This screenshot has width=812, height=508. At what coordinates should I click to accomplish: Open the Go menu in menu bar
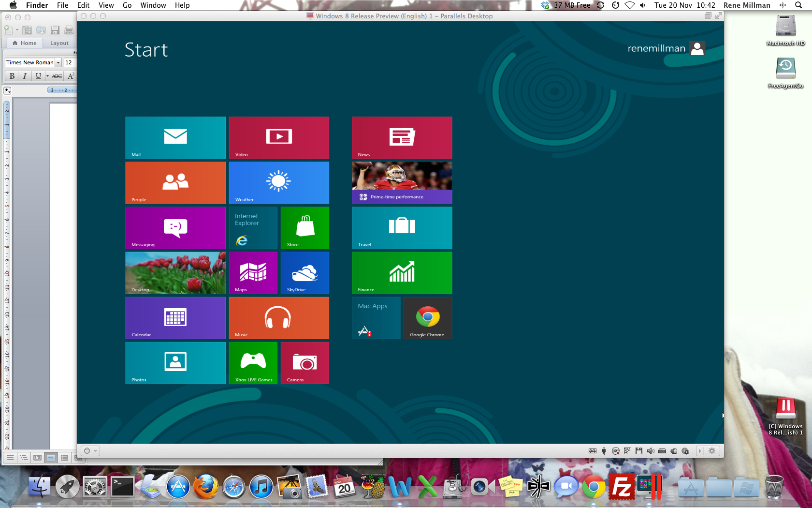point(127,5)
